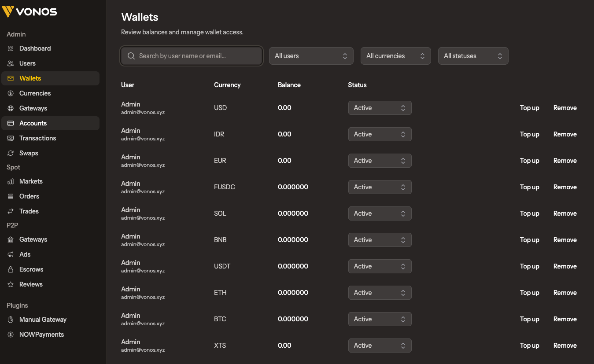Top up the ETH wallet
The height and width of the screenshot is (364, 594).
[529, 293]
